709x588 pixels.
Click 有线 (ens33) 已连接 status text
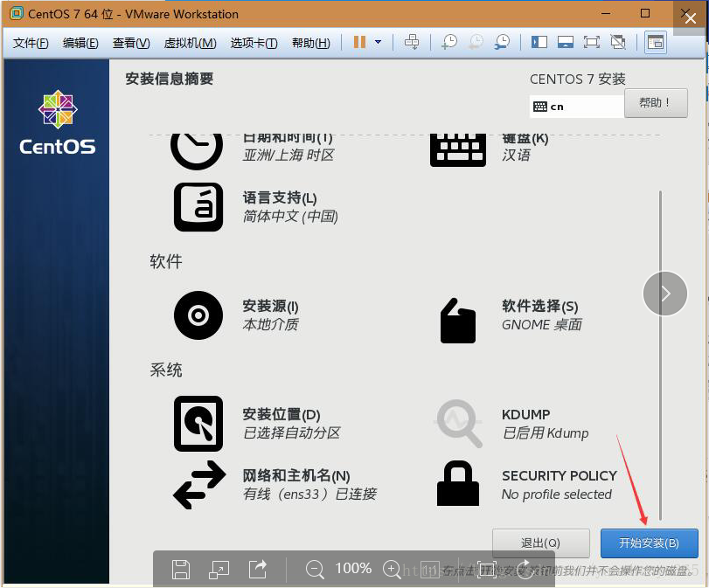[x=309, y=494]
